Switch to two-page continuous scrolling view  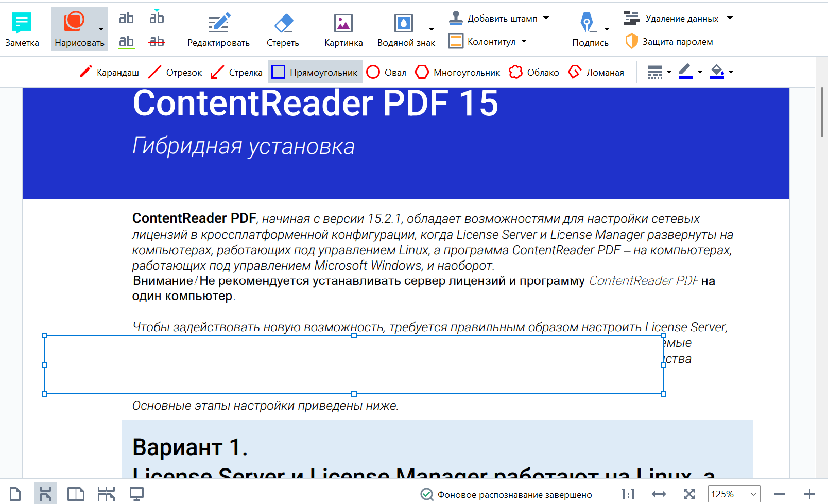click(x=106, y=494)
